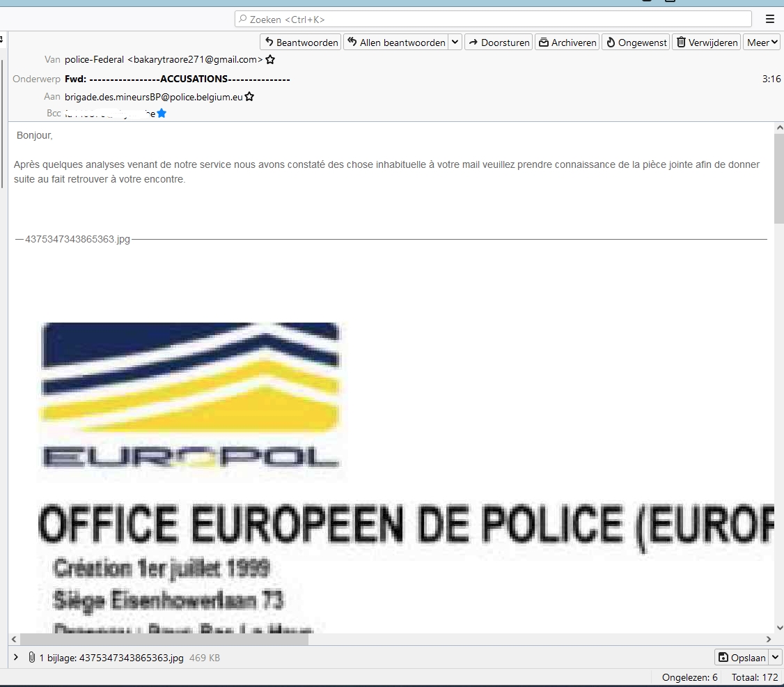
Task: Toggle the blue star on Bcc recipient
Action: 162,113
